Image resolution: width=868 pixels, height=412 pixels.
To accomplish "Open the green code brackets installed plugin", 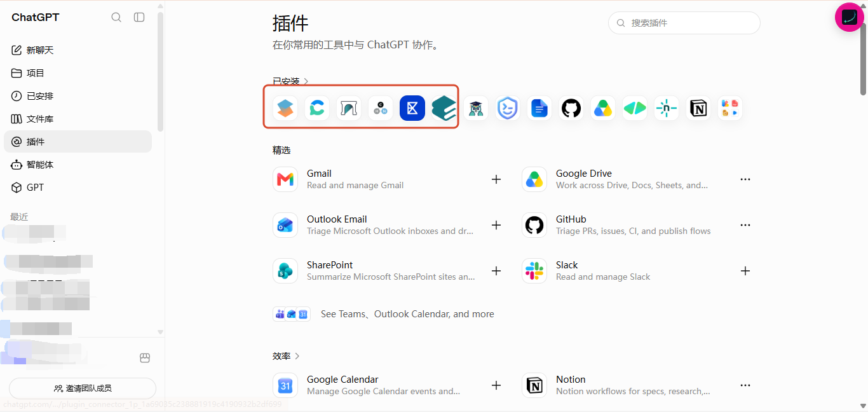I will click(x=635, y=108).
